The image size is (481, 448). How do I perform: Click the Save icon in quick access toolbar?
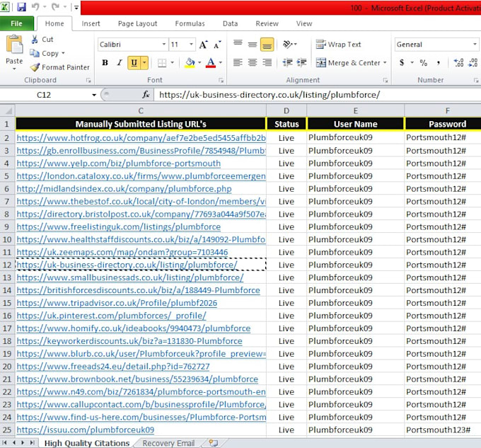tap(21, 7)
